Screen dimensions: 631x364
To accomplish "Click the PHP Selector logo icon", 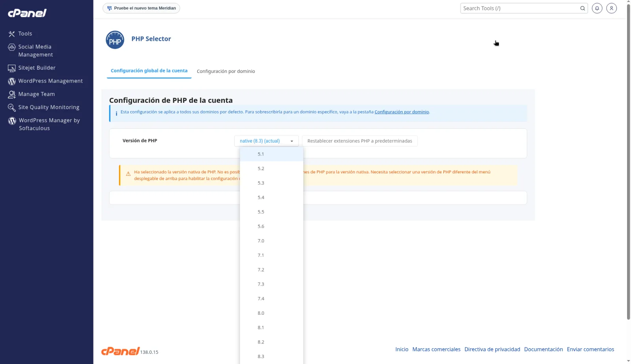I will pos(115,40).
